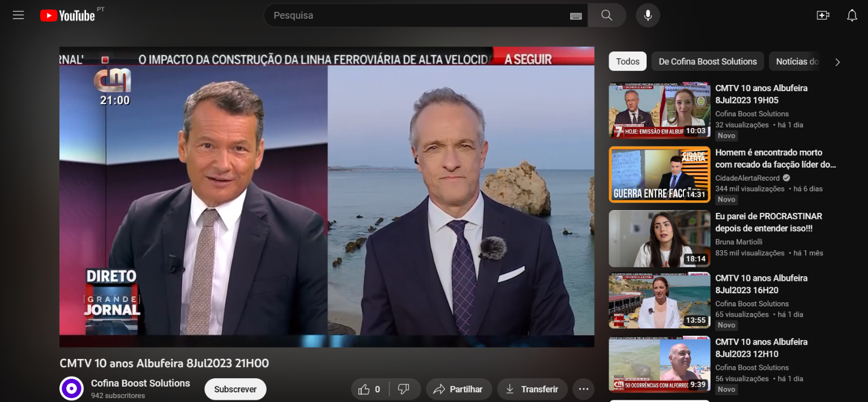The image size is (868, 402).
Task: Click the YouTube logo to go home
Action: tap(68, 15)
